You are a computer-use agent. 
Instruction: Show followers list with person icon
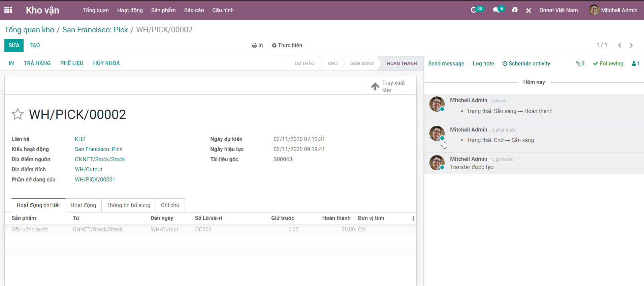(x=636, y=63)
